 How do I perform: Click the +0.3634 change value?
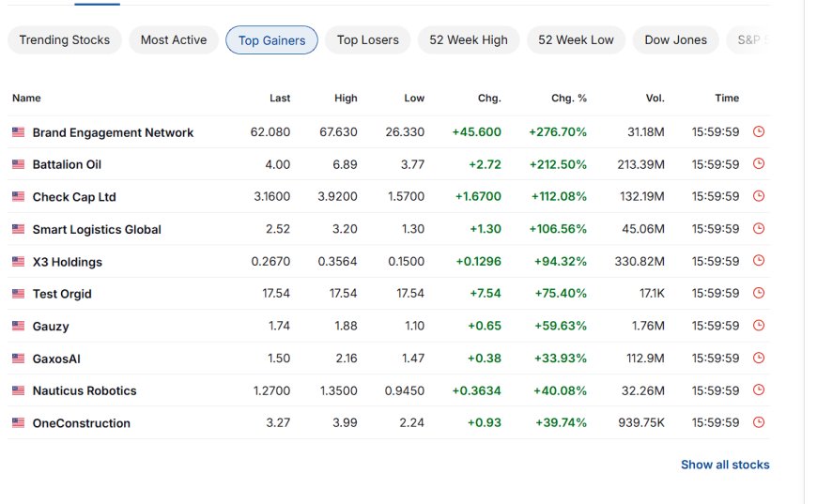(x=476, y=390)
